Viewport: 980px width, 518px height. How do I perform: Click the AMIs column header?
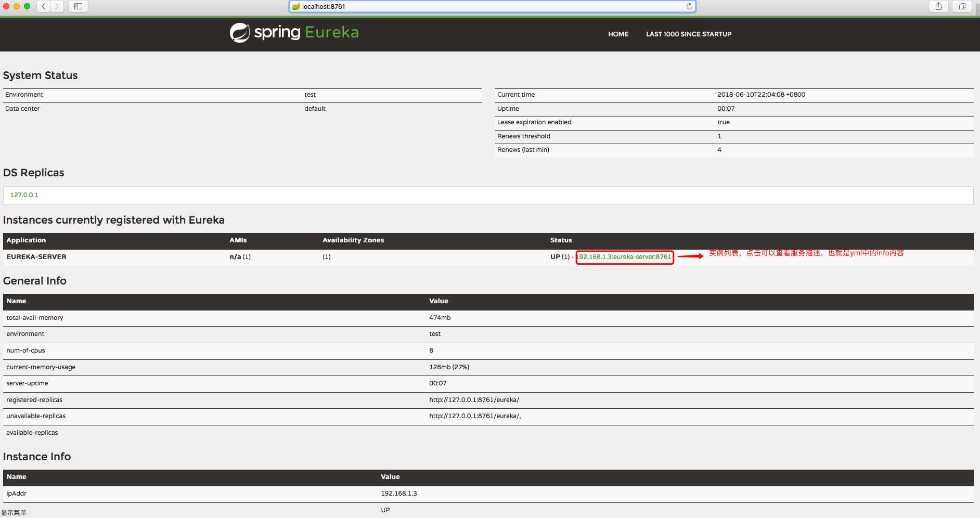point(238,240)
